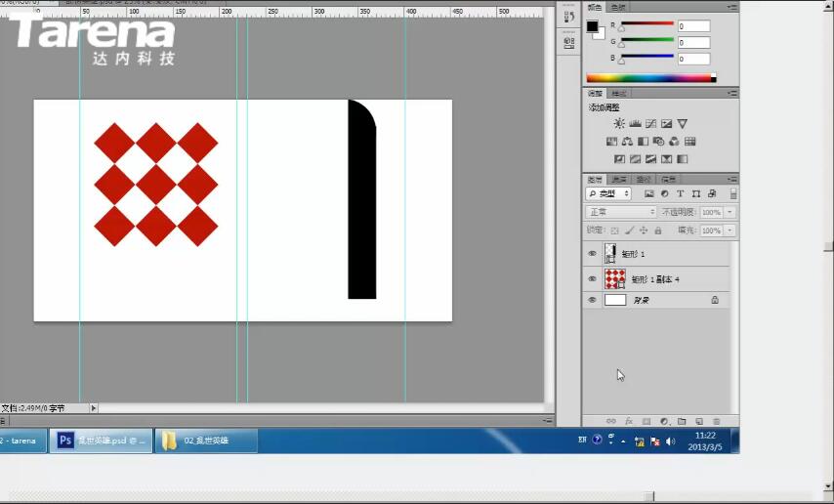This screenshot has height=504, width=834.
Task: Filter layers by type layers
Action: click(x=681, y=193)
